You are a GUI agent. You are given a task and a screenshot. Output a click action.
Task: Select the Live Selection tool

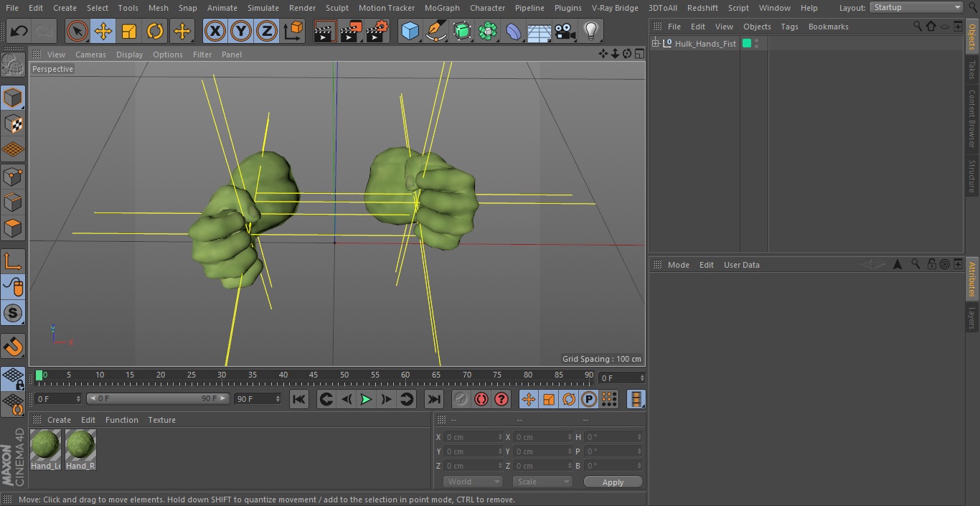pyautogui.click(x=77, y=32)
